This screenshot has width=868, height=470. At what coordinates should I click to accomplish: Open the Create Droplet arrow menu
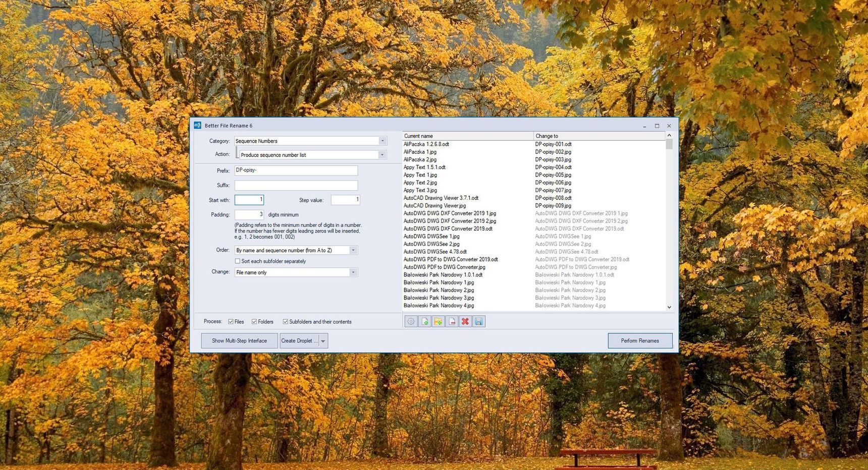pyautogui.click(x=323, y=341)
